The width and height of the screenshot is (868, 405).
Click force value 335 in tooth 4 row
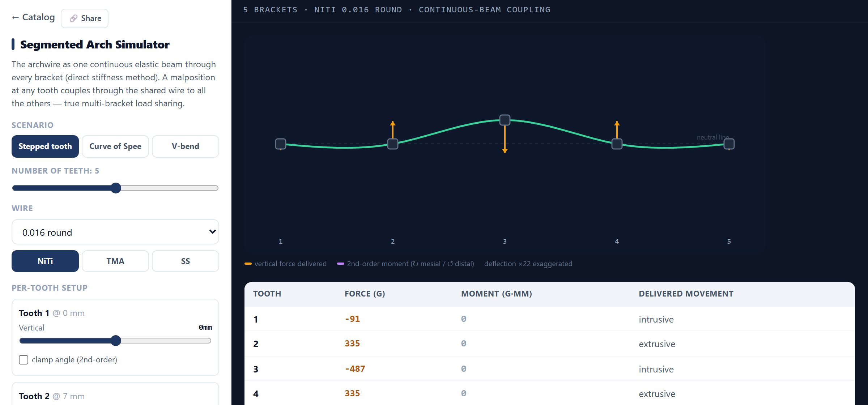[352, 393]
